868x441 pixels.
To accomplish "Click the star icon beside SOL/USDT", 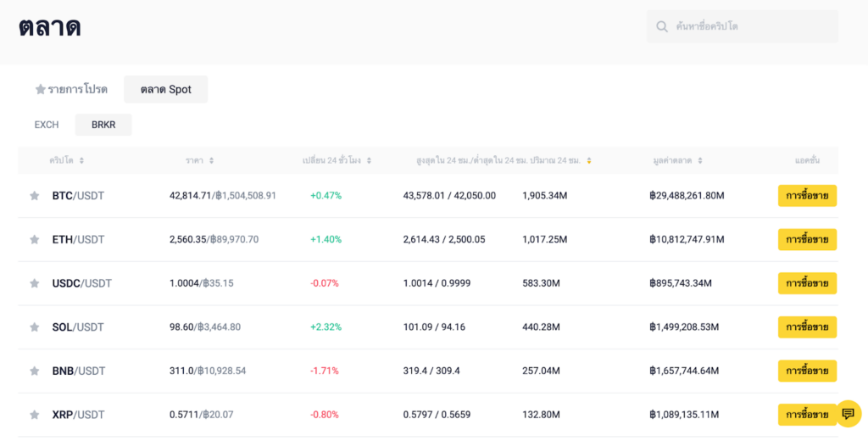I will 35,327.
